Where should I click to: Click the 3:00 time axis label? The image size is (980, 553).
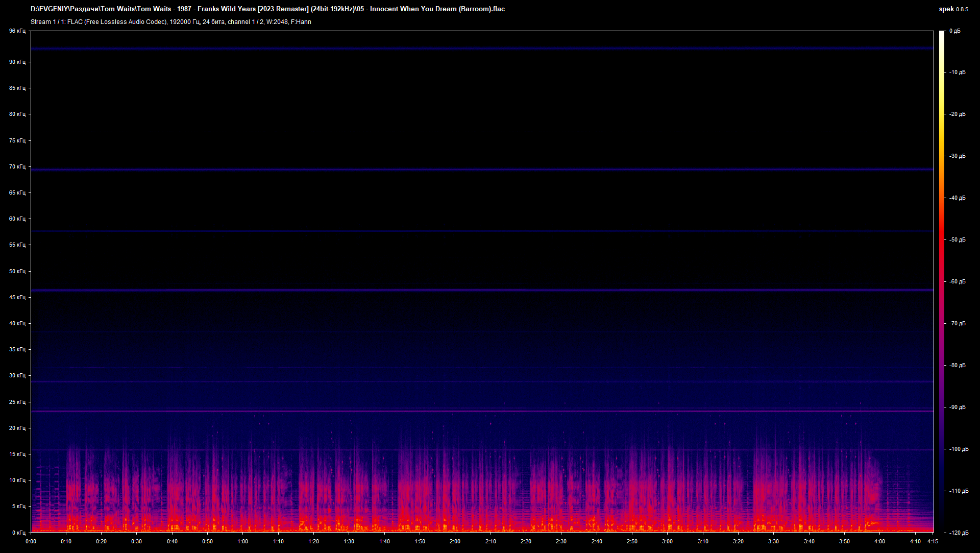(668, 541)
